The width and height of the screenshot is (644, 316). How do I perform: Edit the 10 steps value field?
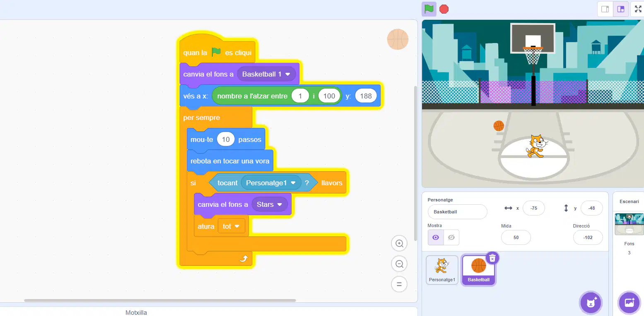tap(226, 139)
